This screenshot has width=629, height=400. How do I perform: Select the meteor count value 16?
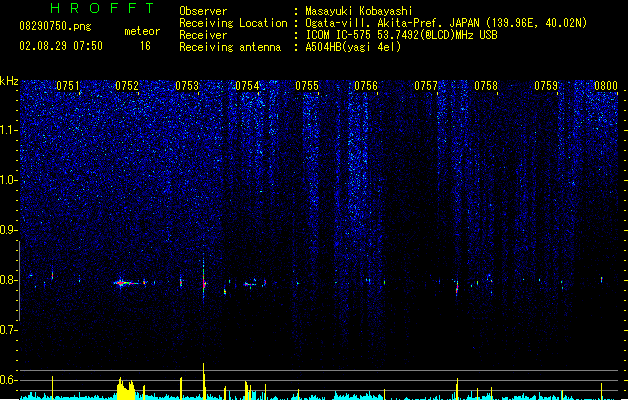[x=145, y=46]
